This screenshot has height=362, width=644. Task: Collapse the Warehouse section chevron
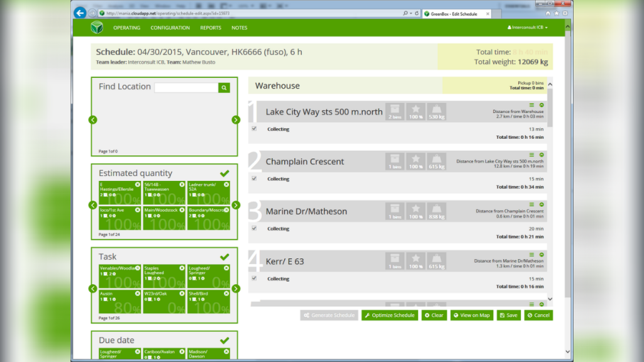point(550,84)
